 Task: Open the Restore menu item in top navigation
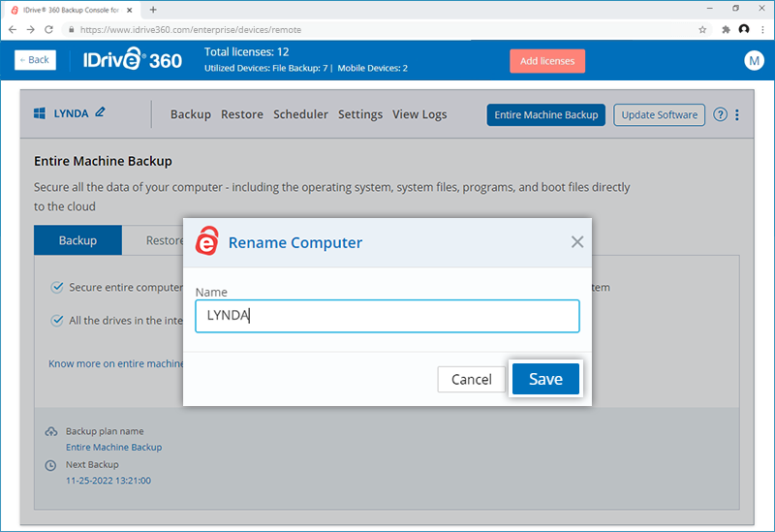[x=241, y=114]
